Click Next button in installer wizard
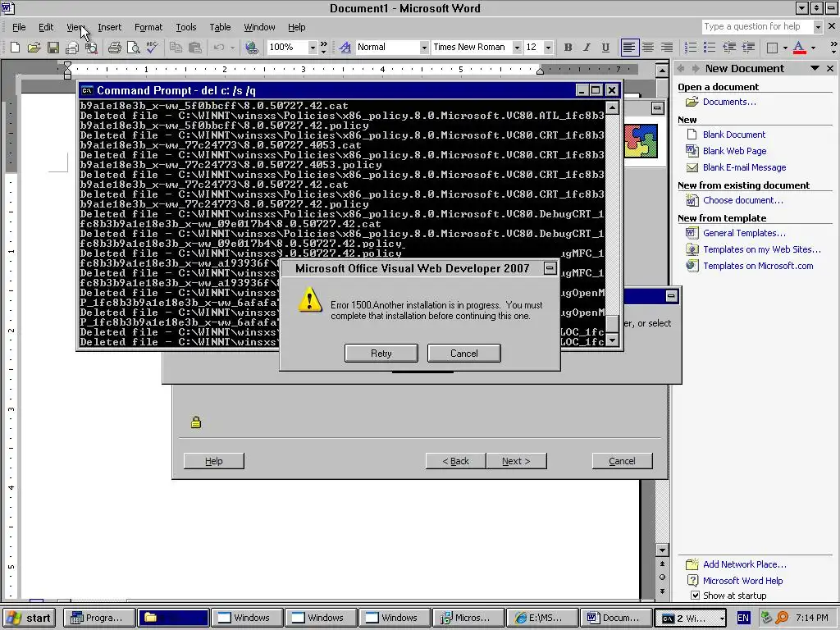Viewport: 840px width, 630px height. [517, 461]
